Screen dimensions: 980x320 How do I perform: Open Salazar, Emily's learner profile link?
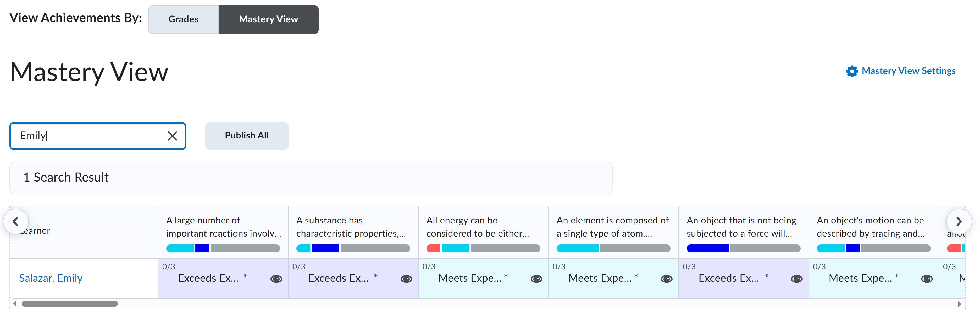[x=51, y=278]
